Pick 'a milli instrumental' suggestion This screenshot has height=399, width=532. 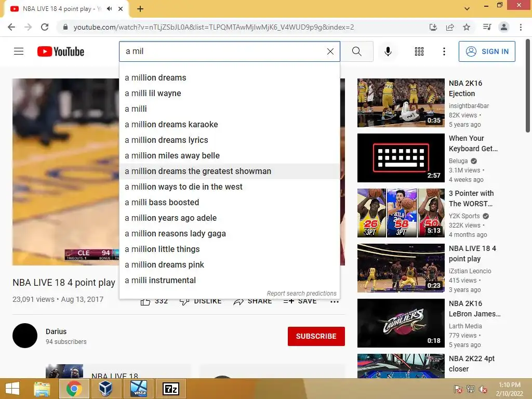(x=229, y=281)
